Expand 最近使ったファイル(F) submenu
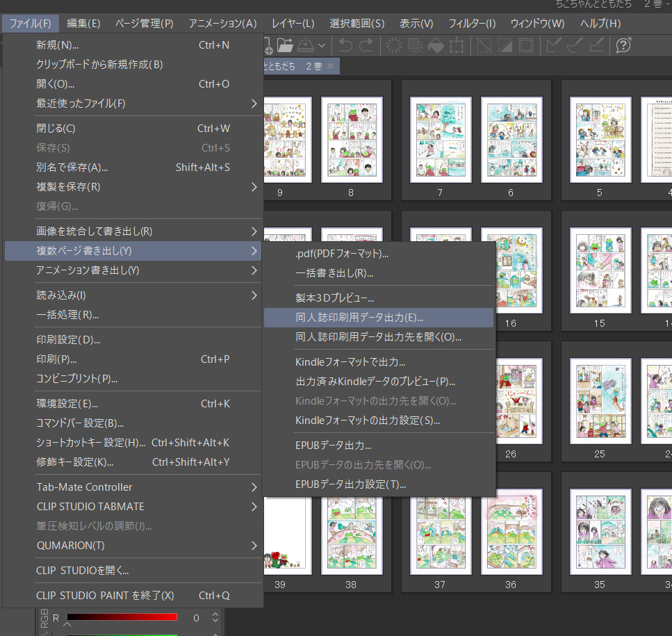672x636 pixels. [133, 104]
